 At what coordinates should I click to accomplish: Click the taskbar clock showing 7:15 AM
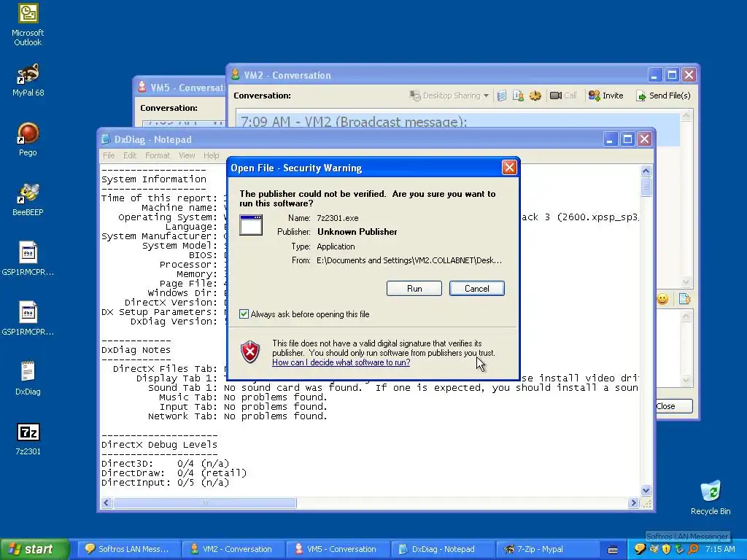point(720,550)
